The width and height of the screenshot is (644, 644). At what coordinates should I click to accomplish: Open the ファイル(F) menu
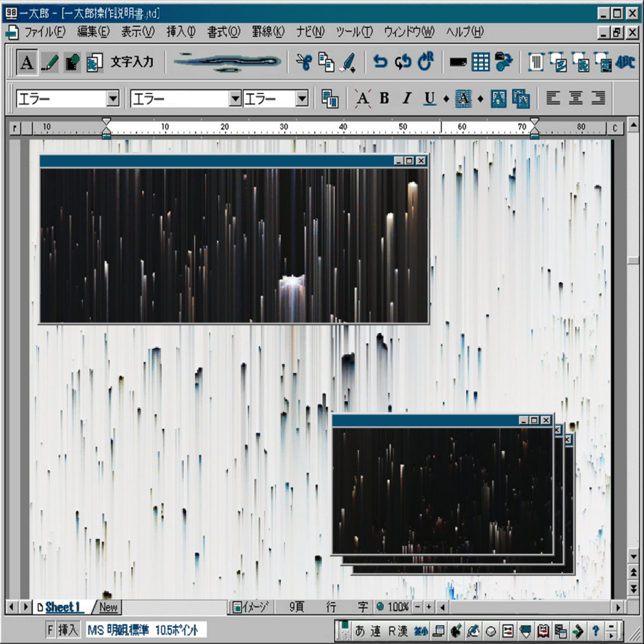(x=44, y=32)
